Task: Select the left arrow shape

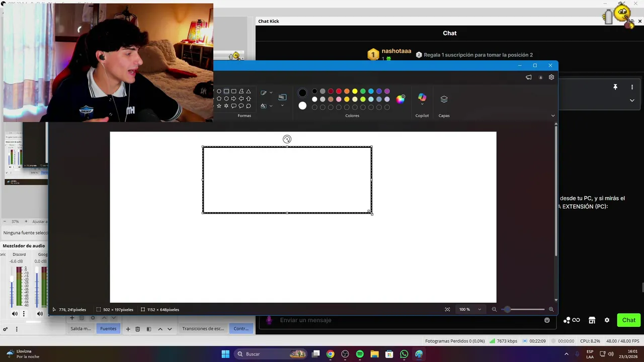Action: point(241,99)
